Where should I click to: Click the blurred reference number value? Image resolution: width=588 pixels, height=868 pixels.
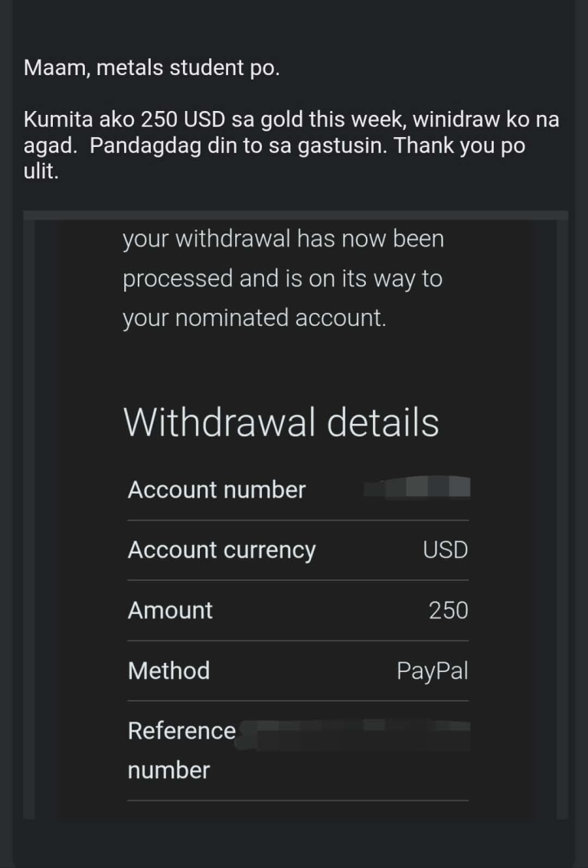click(x=360, y=733)
